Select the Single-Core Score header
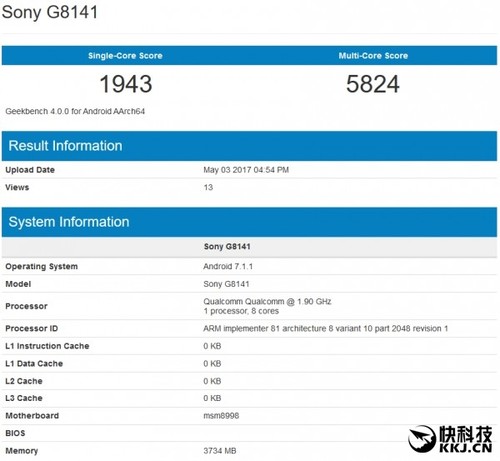The image size is (500, 461). click(125, 56)
